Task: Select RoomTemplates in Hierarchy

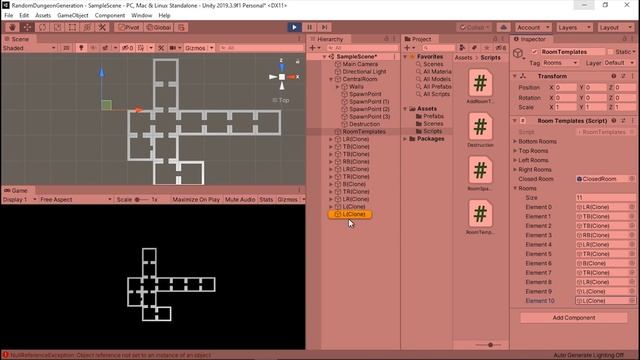Action: click(x=364, y=131)
